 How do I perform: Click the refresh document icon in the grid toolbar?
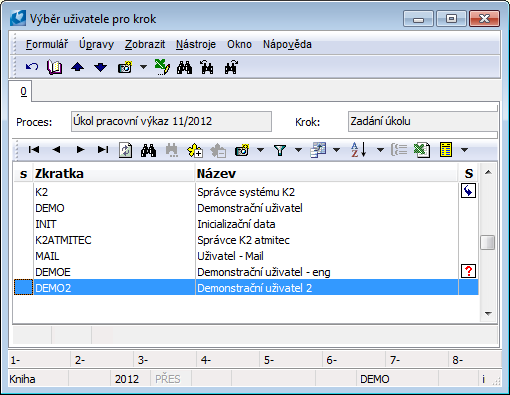(126, 150)
